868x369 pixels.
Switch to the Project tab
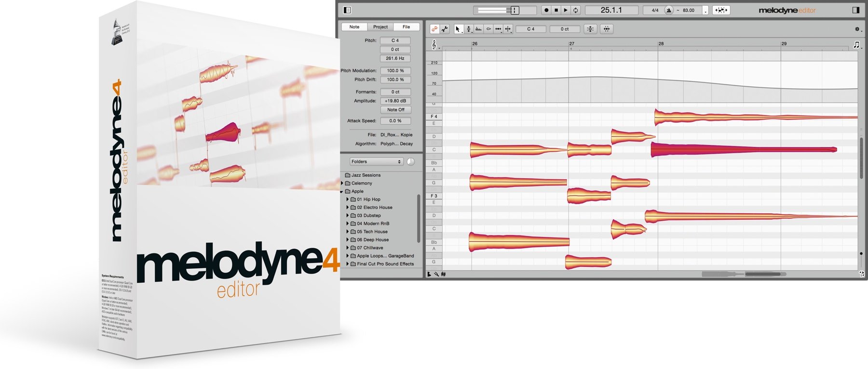[380, 27]
